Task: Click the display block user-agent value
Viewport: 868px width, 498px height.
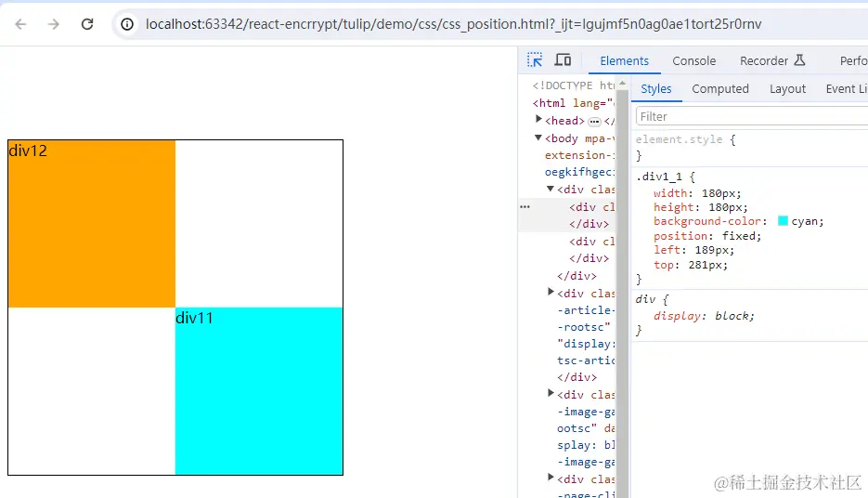Action: coord(733,316)
